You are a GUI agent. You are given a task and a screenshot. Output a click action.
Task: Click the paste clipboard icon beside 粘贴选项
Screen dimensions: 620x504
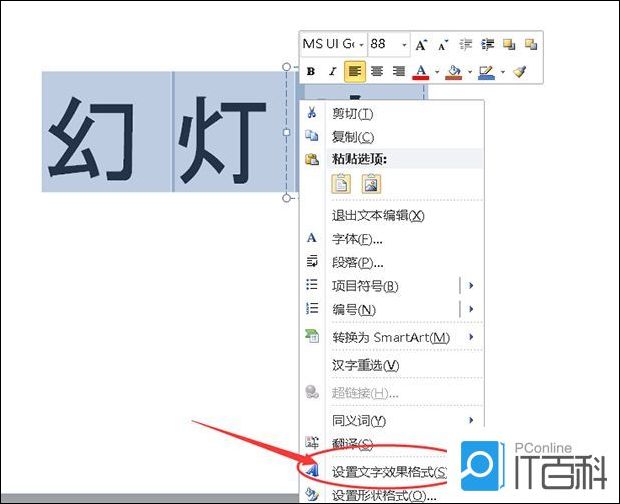coord(312,159)
